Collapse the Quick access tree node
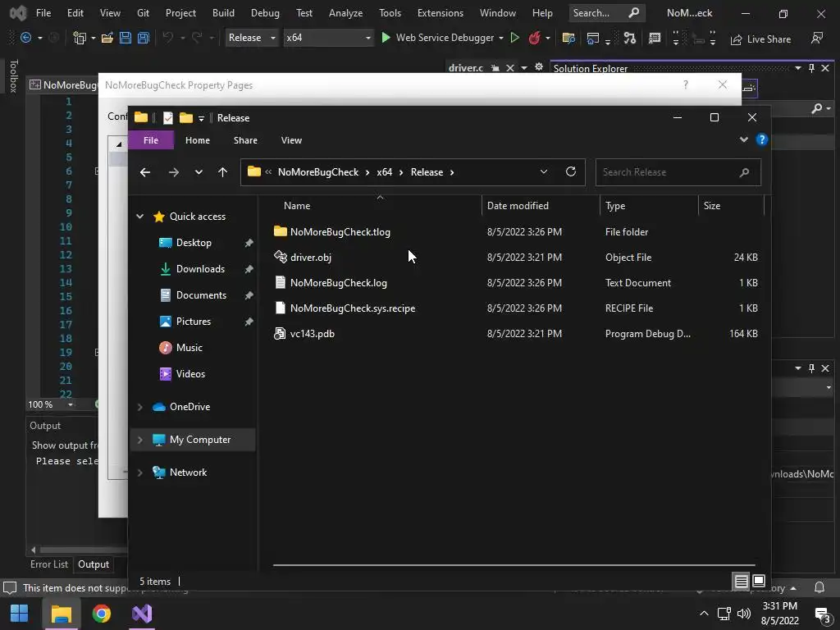840x630 pixels. [139, 217]
